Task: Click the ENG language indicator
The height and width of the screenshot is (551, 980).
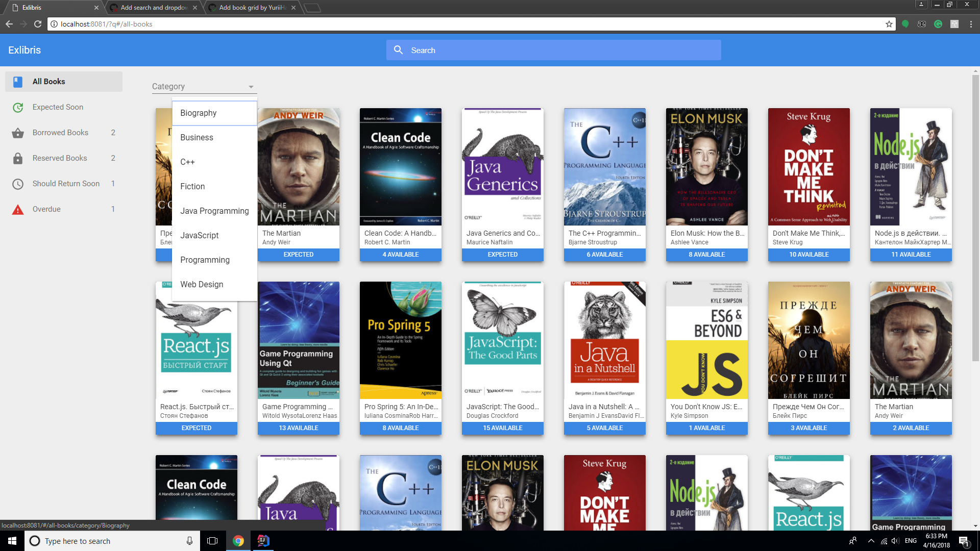Action: point(911,541)
